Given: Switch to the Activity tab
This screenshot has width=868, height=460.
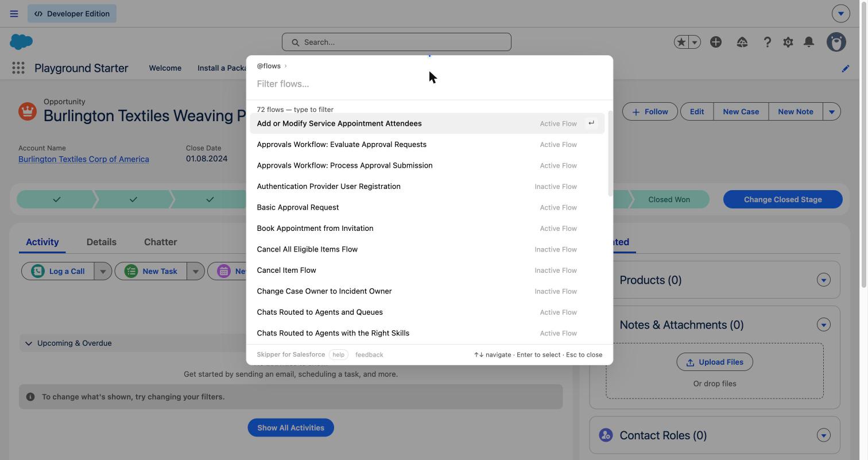Looking at the screenshot, I should [42, 242].
